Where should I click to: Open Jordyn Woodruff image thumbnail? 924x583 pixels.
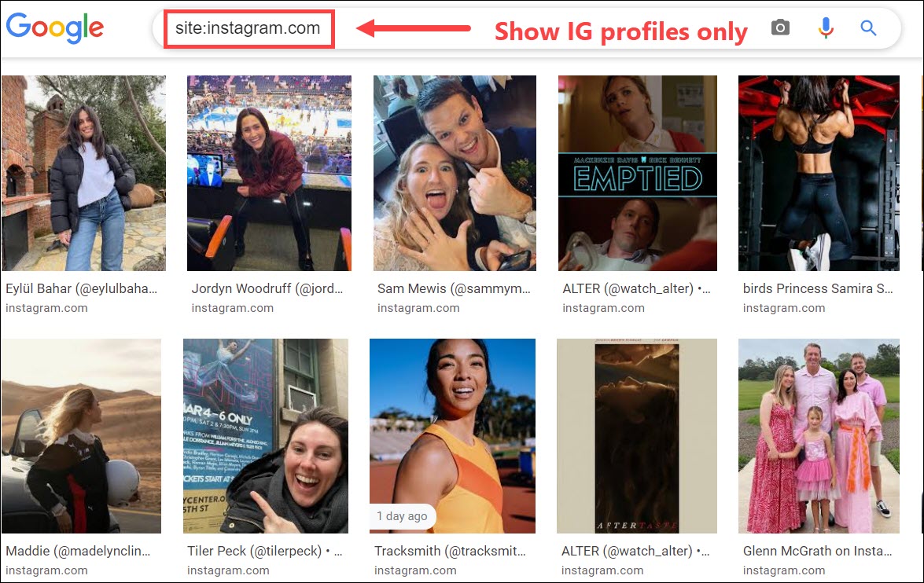point(269,173)
